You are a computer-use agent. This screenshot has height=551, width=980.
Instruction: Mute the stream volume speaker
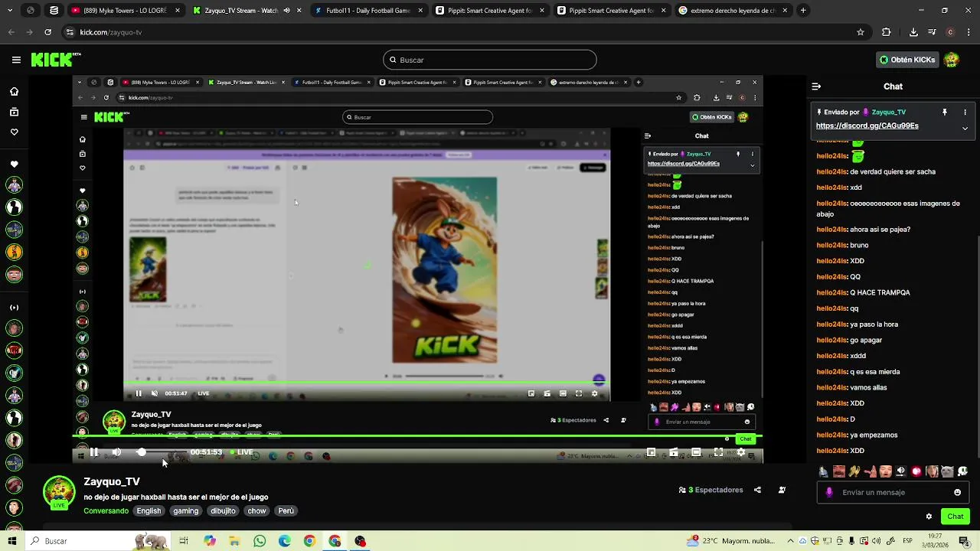point(116,452)
